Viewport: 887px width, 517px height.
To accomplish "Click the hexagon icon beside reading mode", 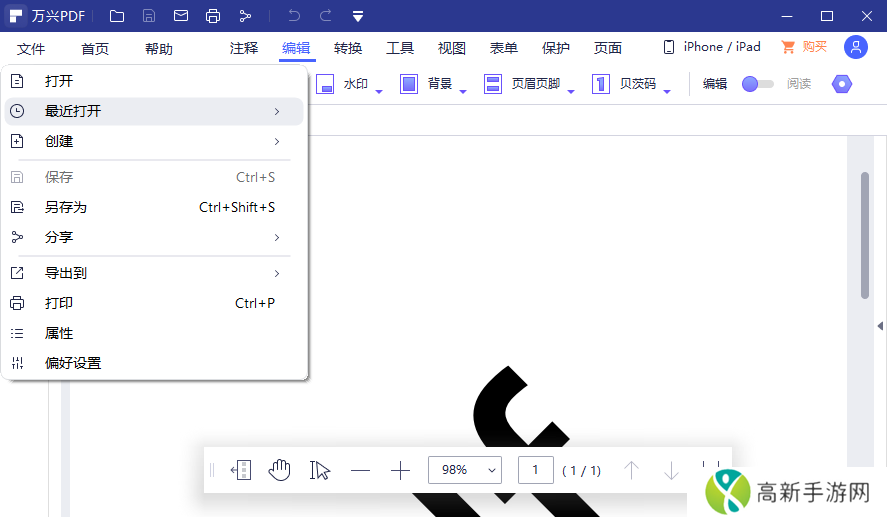I will pyautogui.click(x=842, y=84).
